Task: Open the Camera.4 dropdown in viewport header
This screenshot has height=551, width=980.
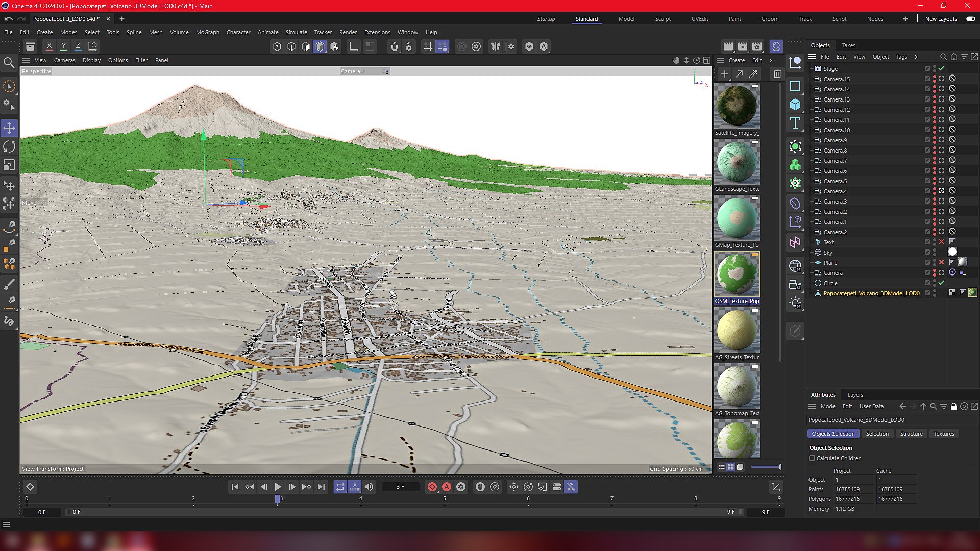Action: (365, 71)
